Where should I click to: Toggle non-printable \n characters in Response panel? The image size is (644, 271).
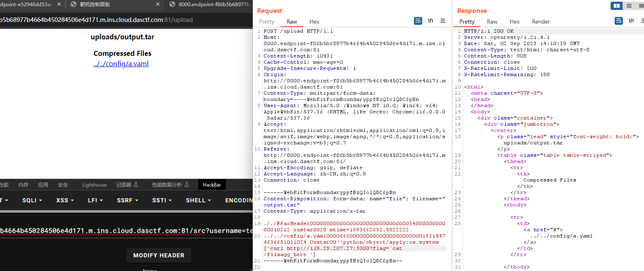(x=631, y=21)
